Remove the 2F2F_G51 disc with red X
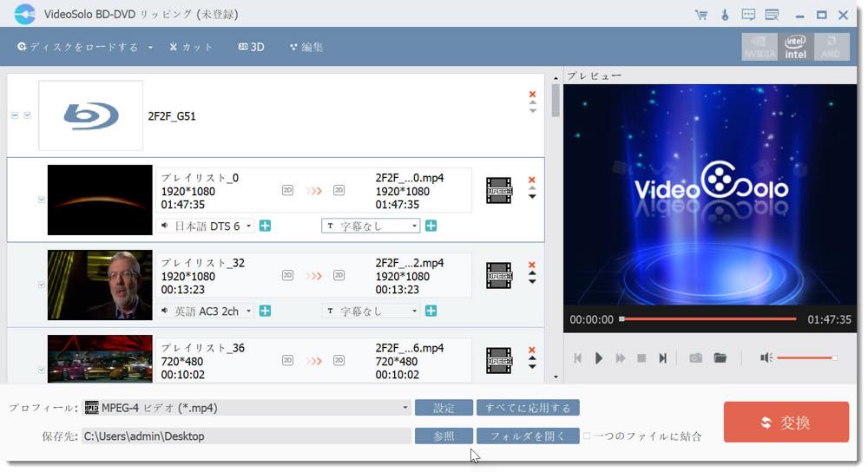The image size is (868, 472). coord(532,94)
